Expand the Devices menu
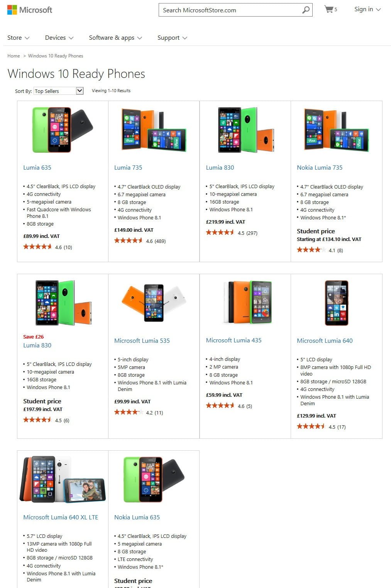 [59, 38]
